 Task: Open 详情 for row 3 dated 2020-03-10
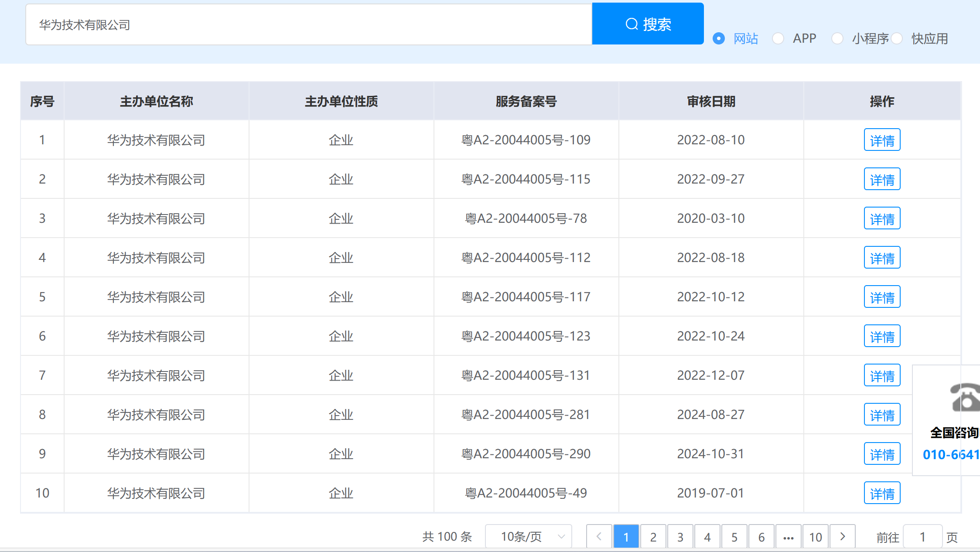point(882,218)
